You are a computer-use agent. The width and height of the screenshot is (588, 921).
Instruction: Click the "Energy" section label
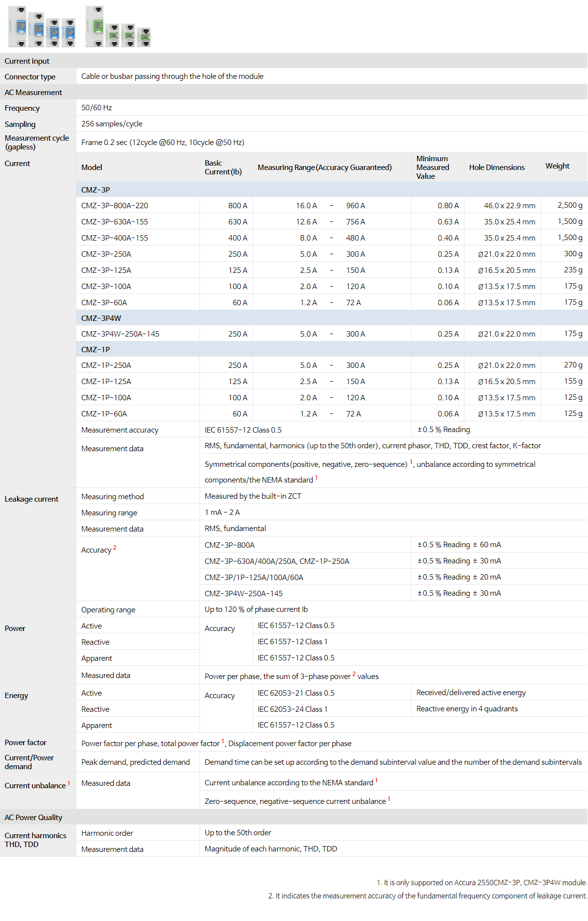[16, 696]
